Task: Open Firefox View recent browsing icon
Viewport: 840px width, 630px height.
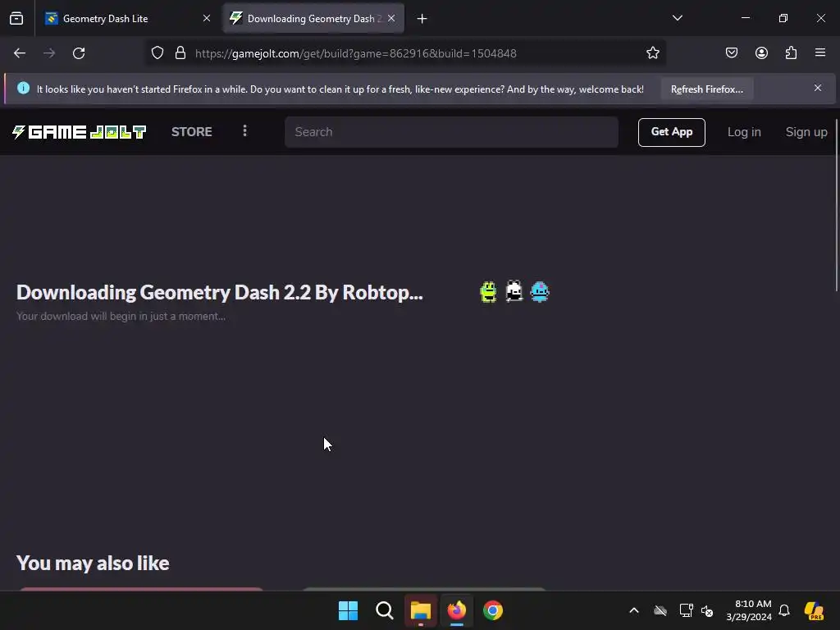Action: [16, 19]
